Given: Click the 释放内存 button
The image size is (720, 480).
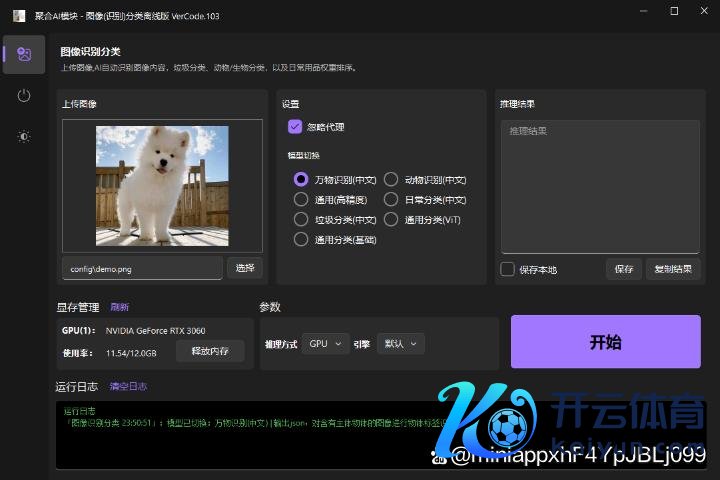Looking at the screenshot, I should (x=210, y=351).
